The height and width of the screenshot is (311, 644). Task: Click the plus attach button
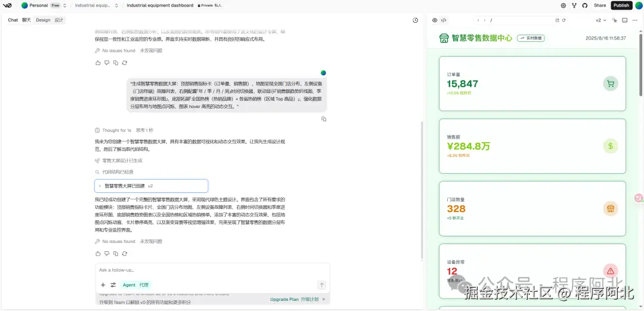[x=103, y=285]
